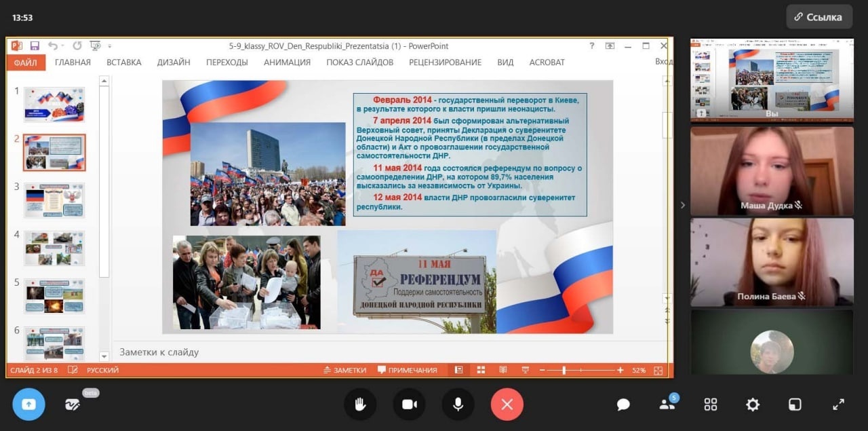Click the 52% zoom level
This screenshot has width=868, height=431.
tap(639, 371)
